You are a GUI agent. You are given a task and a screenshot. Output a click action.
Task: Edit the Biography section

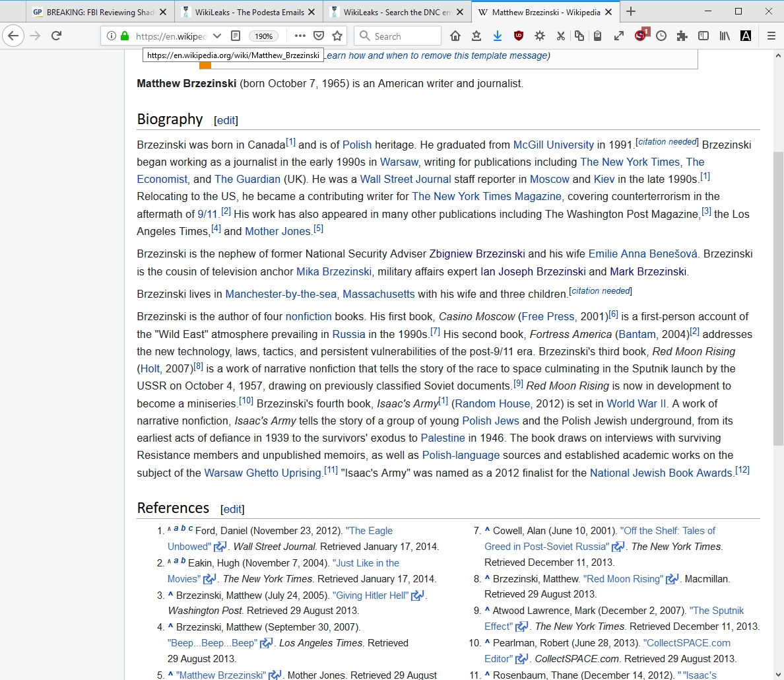point(226,120)
